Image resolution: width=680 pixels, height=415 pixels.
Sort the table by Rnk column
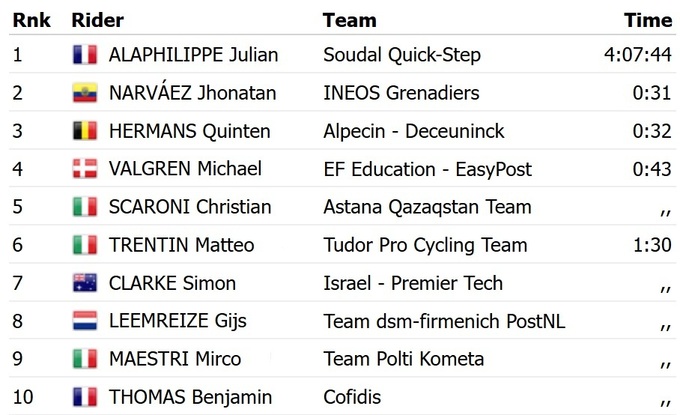click(x=30, y=20)
